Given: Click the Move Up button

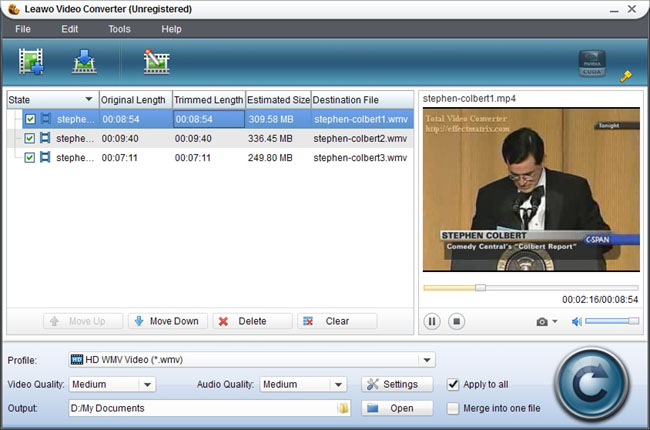Looking at the screenshot, I should [x=83, y=321].
